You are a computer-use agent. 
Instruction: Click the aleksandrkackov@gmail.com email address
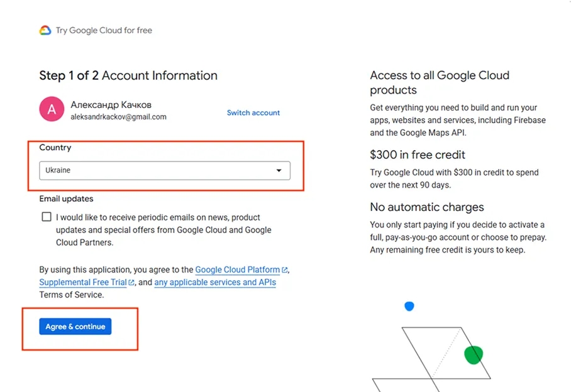[118, 117]
